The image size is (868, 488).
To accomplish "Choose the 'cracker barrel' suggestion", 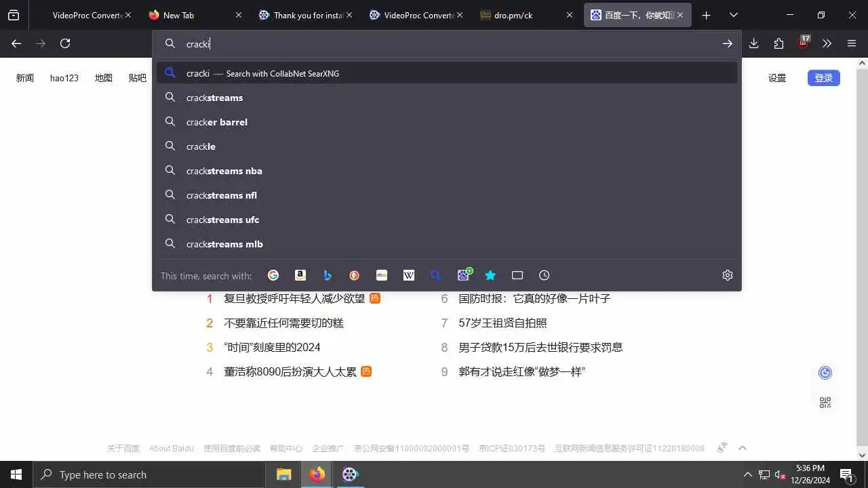I will [x=447, y=122].
